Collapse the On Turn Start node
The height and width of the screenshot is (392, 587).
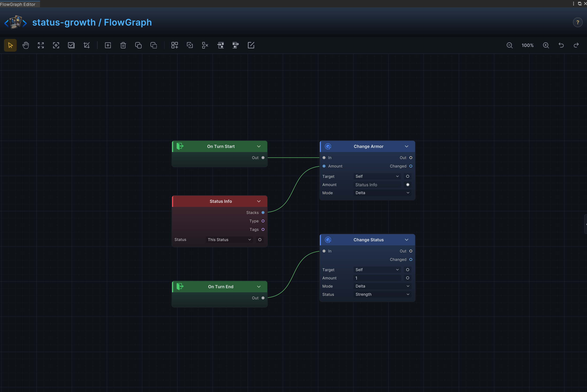[x=259, y=146]
